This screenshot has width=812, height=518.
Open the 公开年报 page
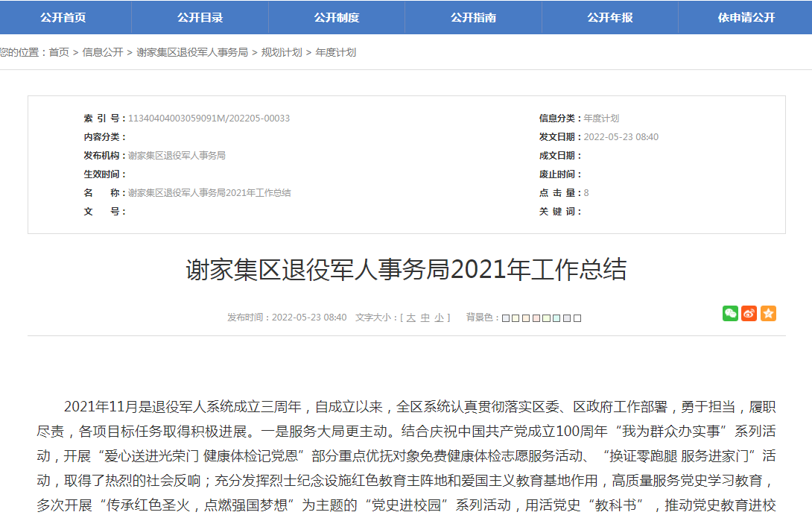pyautogui.click(x=608, y=17)
